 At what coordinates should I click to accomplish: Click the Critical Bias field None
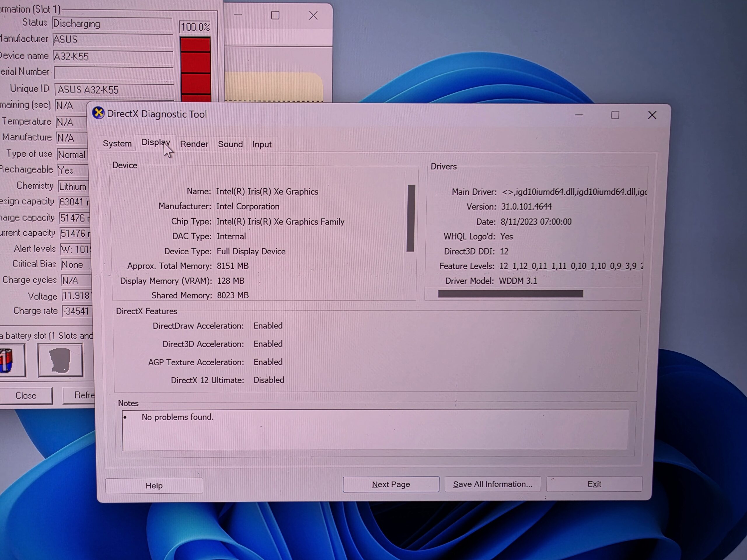click(76, 265)
